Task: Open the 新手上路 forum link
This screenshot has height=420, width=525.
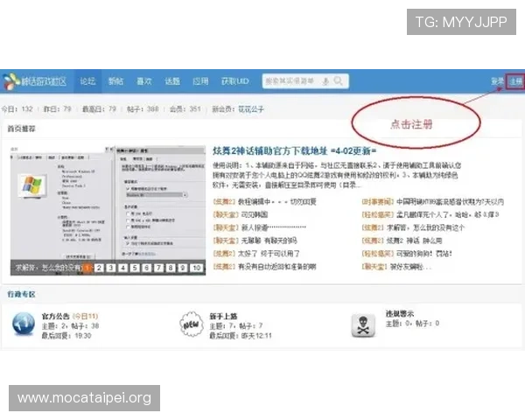Action: tap(223, 316)
